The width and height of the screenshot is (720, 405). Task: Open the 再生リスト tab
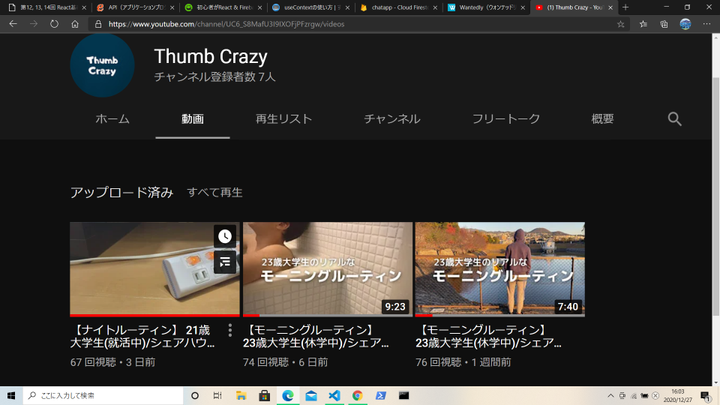(x=284, y=119)
